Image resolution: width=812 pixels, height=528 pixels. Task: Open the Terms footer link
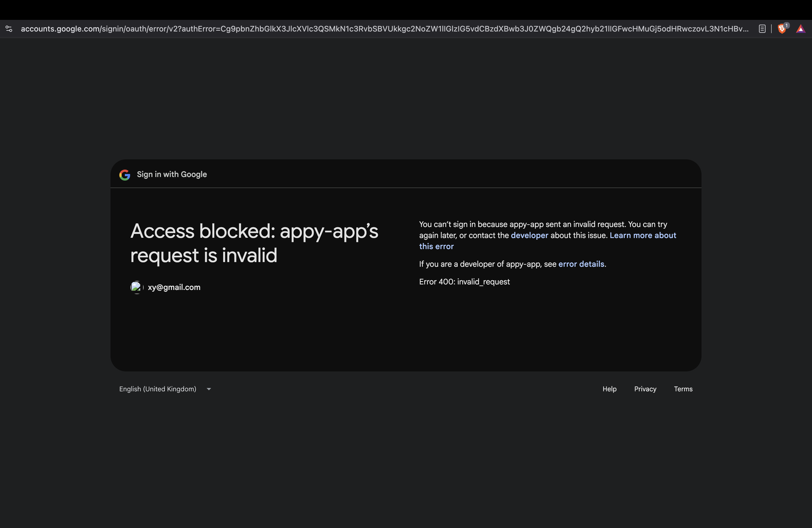[683, 389]
